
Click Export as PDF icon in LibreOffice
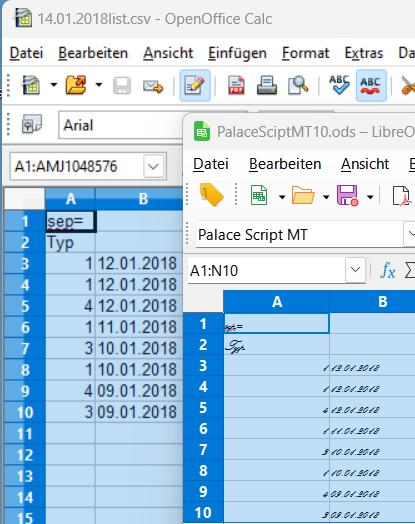pos(401,195)
